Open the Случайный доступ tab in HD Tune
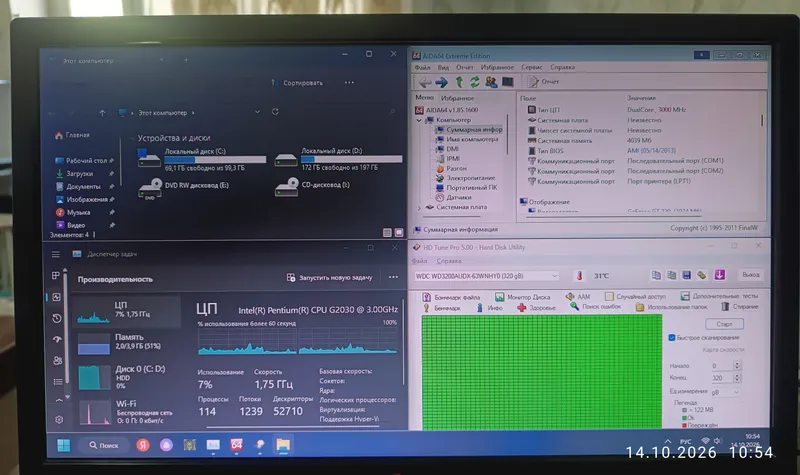 pyautogui.click(x=635, y=296)
